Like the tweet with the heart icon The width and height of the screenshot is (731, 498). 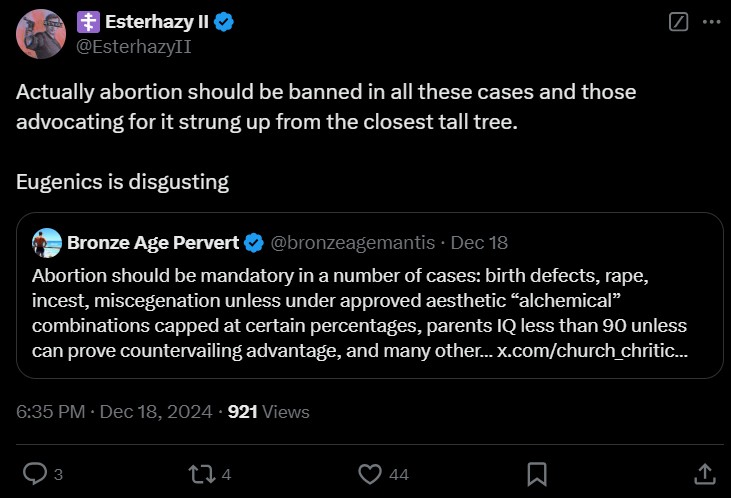pos(370,473)
